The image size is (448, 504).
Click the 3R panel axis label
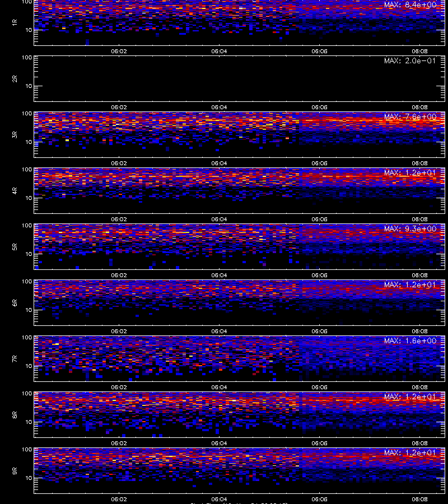point(15,134)
